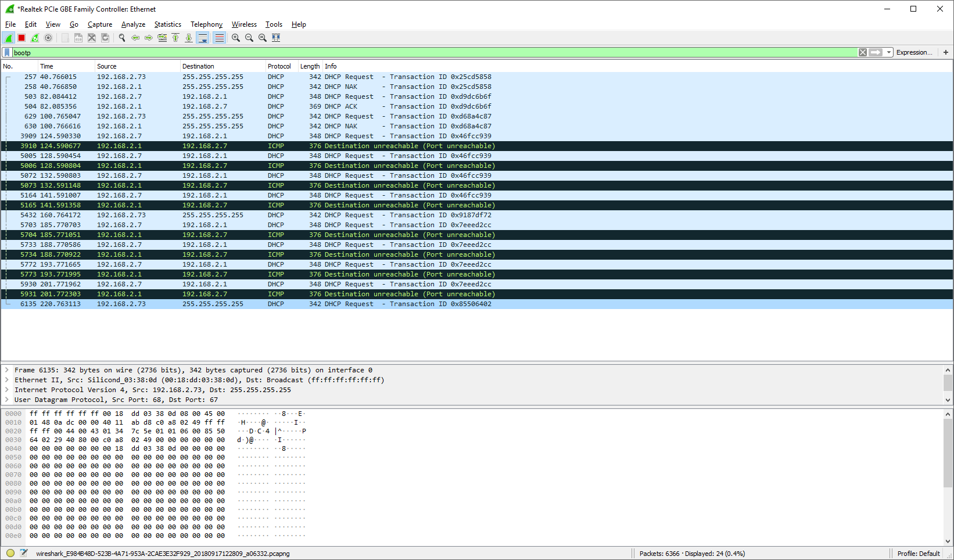Go back to the previous packet
Screen dimensions: 954x560
(x=135, y=38)
